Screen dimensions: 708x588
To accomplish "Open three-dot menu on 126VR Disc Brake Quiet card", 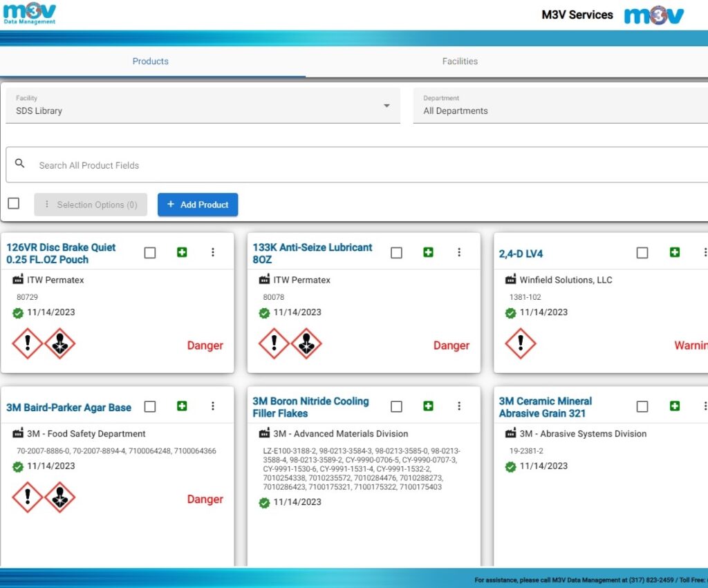I will [213, 252].
